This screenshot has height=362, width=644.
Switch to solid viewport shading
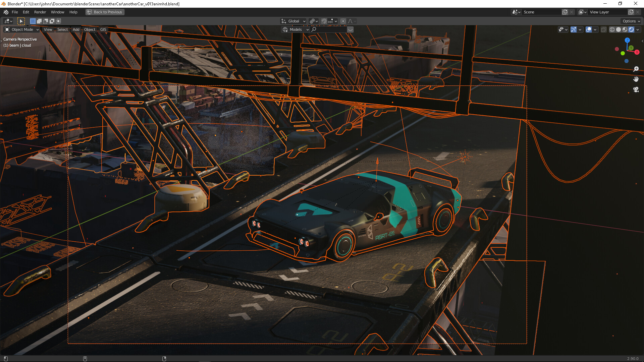tap(619, 29)
